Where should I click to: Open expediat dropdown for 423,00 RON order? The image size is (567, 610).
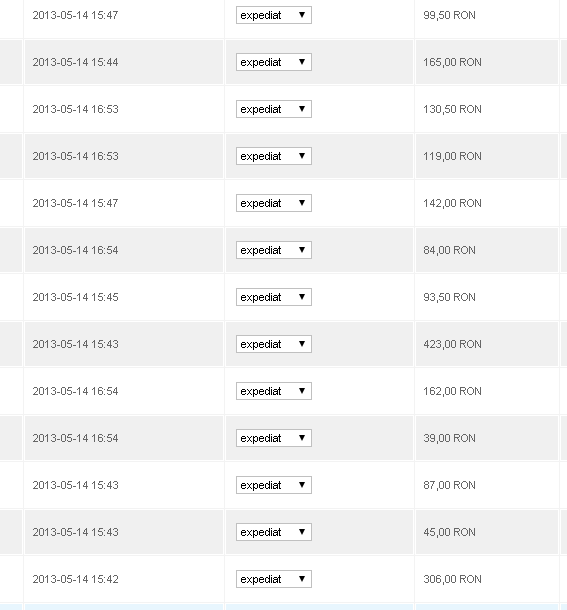pos(274,344)
